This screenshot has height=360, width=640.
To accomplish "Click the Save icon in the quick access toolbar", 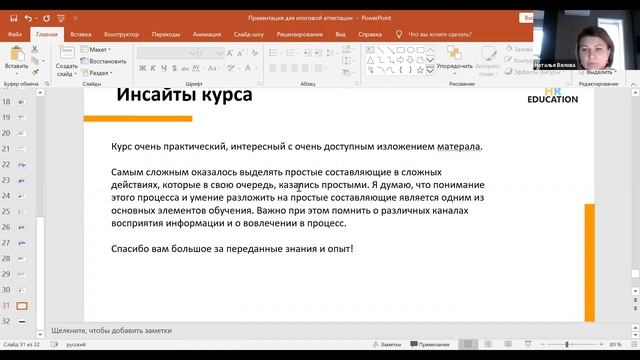I will tap(13, 18).
